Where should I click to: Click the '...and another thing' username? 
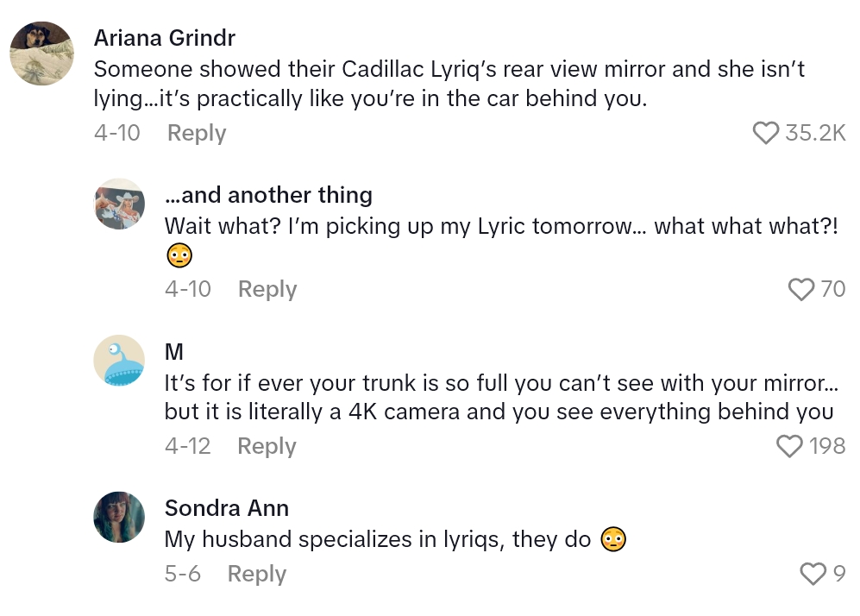tap(268, 195)
